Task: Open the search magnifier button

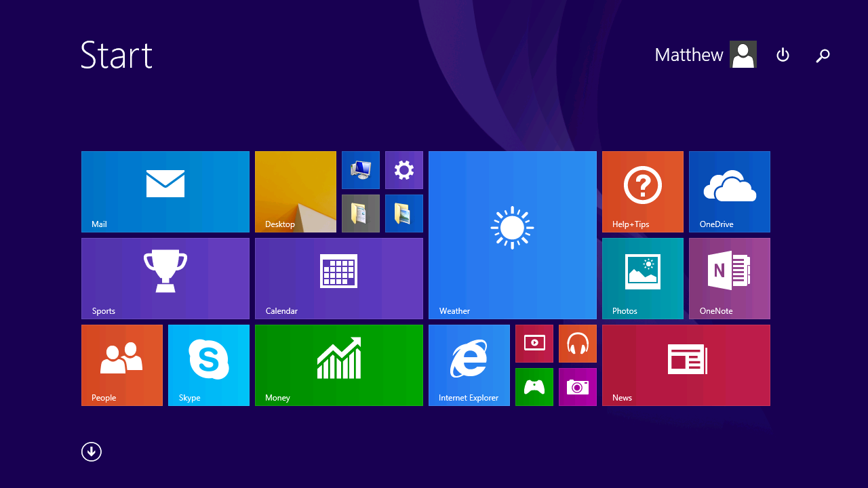Action: coord(823,56)
